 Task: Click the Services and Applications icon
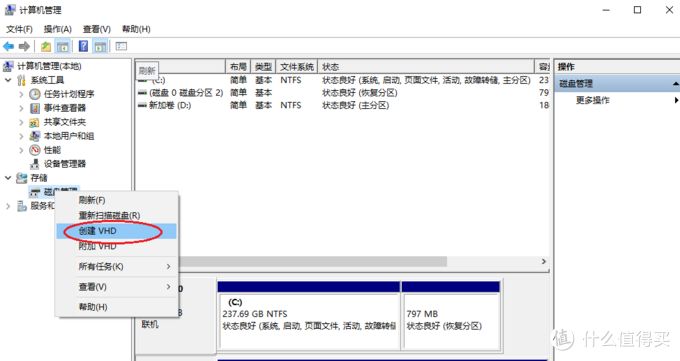22,206
